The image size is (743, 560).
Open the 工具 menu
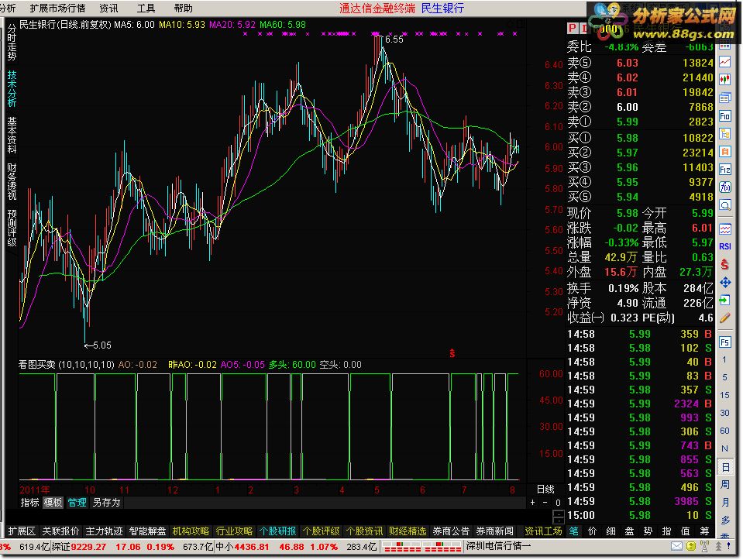146,8
